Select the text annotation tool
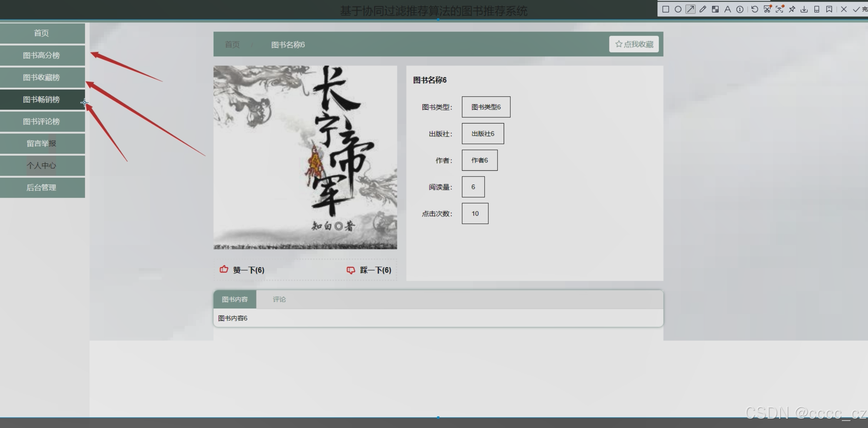 click(x=727, y=9)
